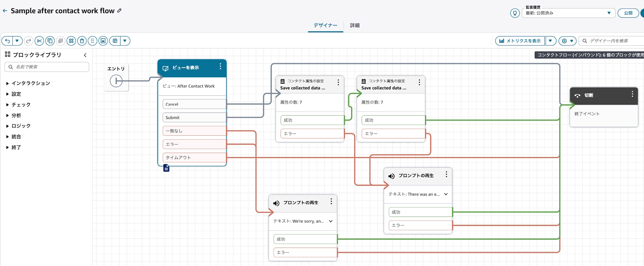
Task: Focus the デザイナー内を検索 search box
Action: tap(612, 41)
